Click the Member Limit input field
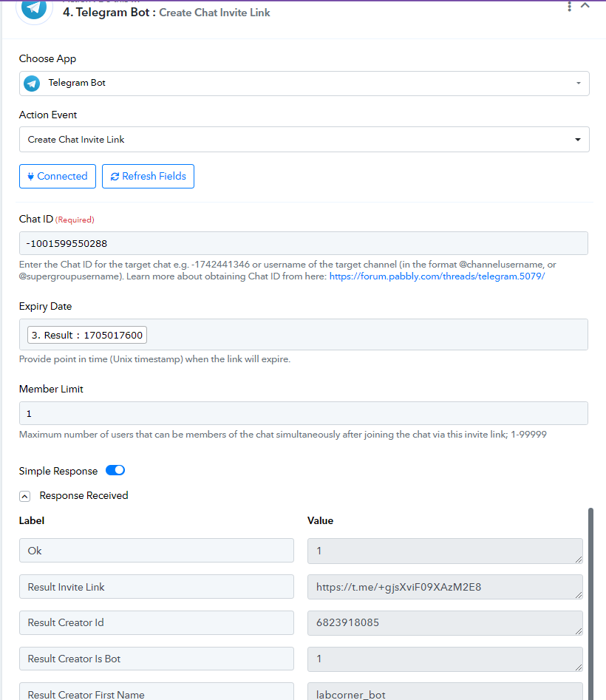This screenshot has width=606, height=700. coord(304,413)
